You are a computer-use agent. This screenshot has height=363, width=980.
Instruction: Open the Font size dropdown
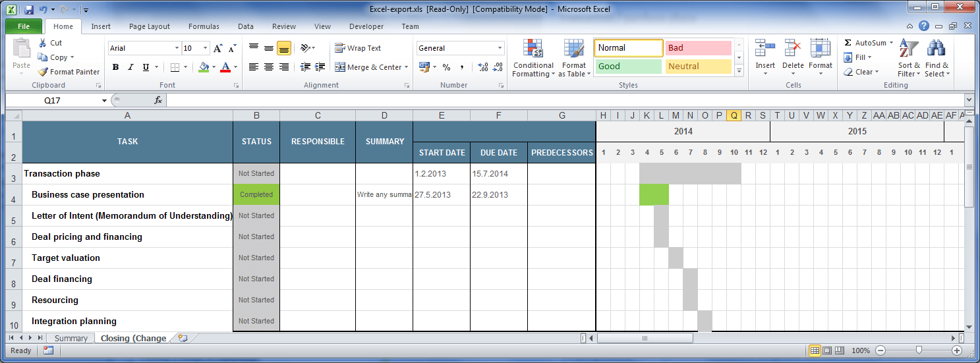point(206,48)
